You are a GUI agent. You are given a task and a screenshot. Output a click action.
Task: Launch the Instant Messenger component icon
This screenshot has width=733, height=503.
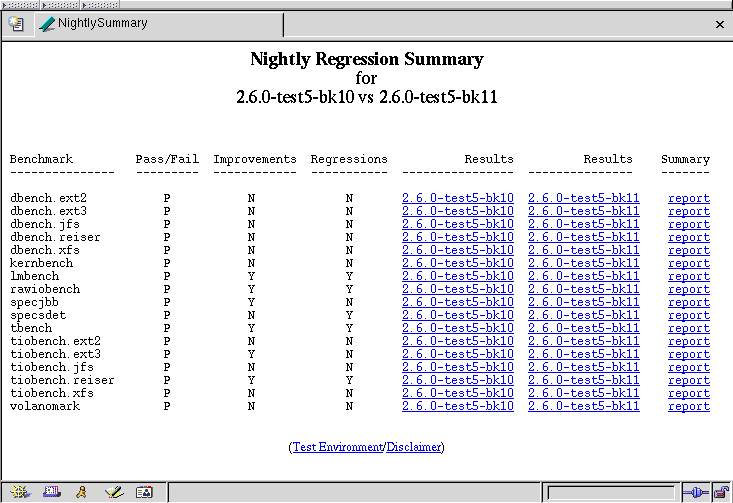coord(82,492)
